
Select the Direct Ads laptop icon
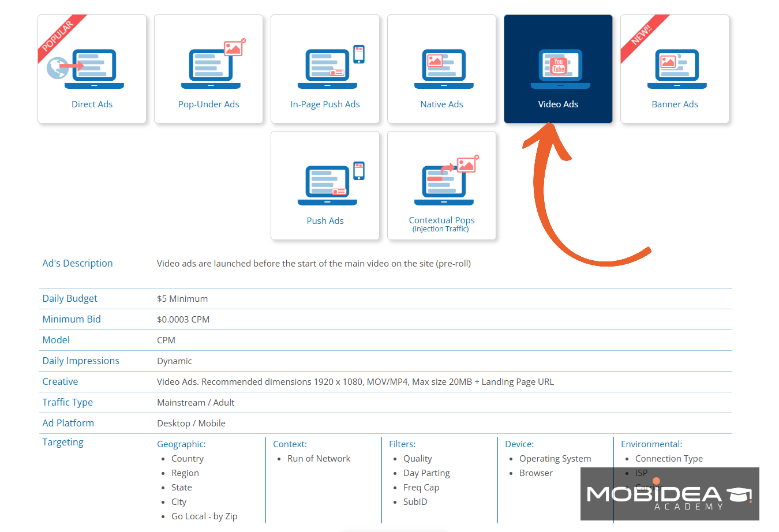pyautogui.click(x=85, y=69)
